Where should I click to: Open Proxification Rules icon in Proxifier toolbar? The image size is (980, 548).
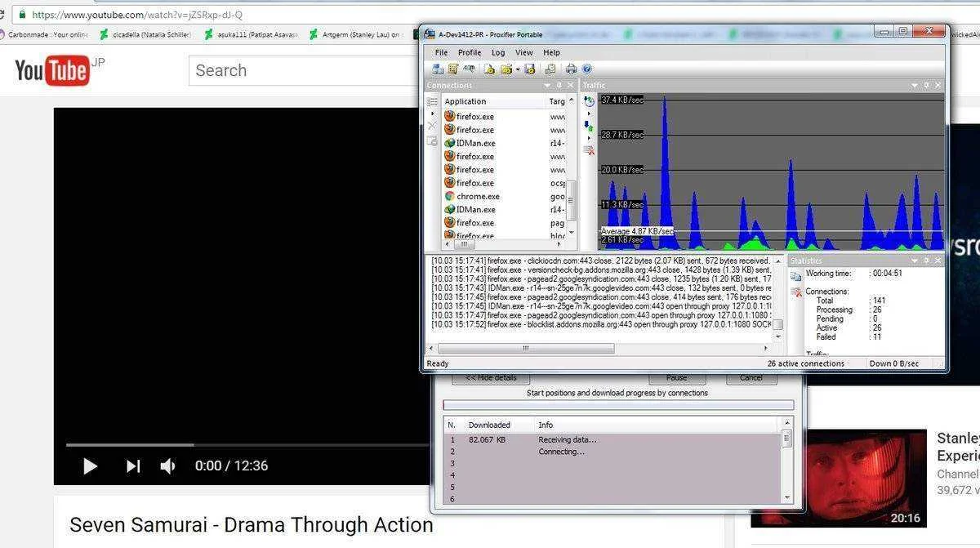click(452, 69)
